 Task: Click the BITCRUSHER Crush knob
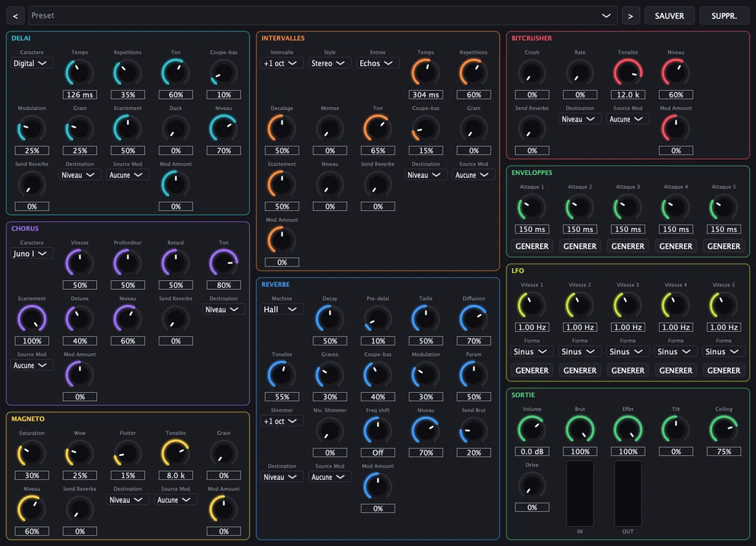(532, 73)
